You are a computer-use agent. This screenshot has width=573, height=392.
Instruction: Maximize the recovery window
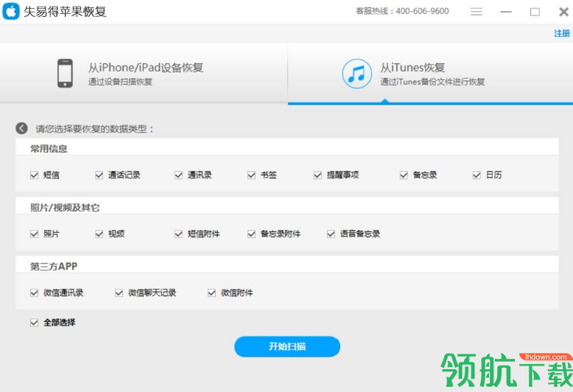point(535,12)
